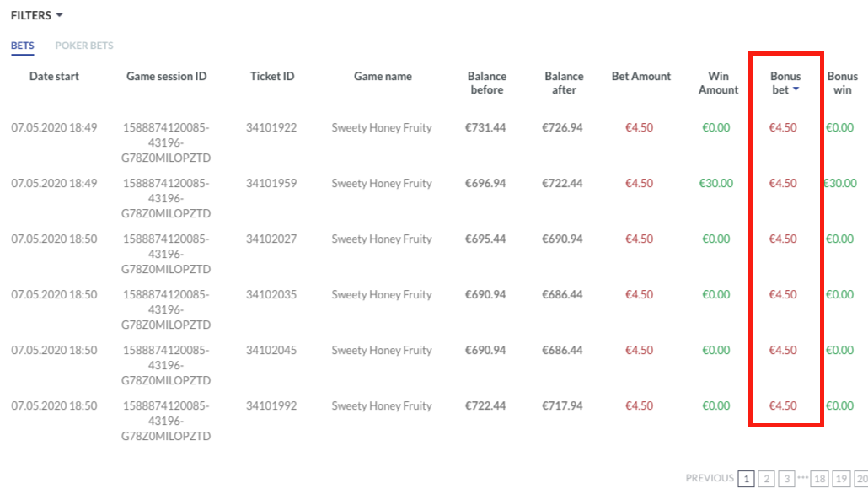Screen dimensions: 868x494
Task: Open page 19 of the bets list
Action: click(x=841, y=479)
